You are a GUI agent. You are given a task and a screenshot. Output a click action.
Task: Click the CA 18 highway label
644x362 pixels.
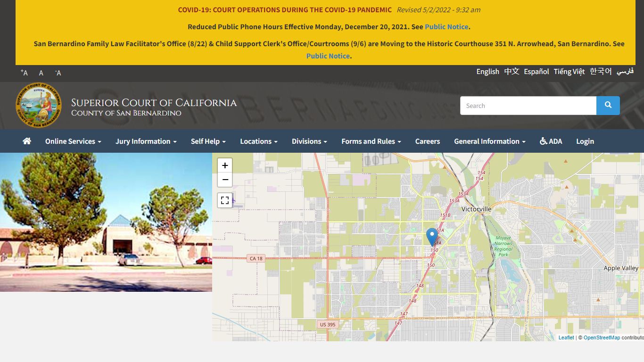(x=256, y=258)
